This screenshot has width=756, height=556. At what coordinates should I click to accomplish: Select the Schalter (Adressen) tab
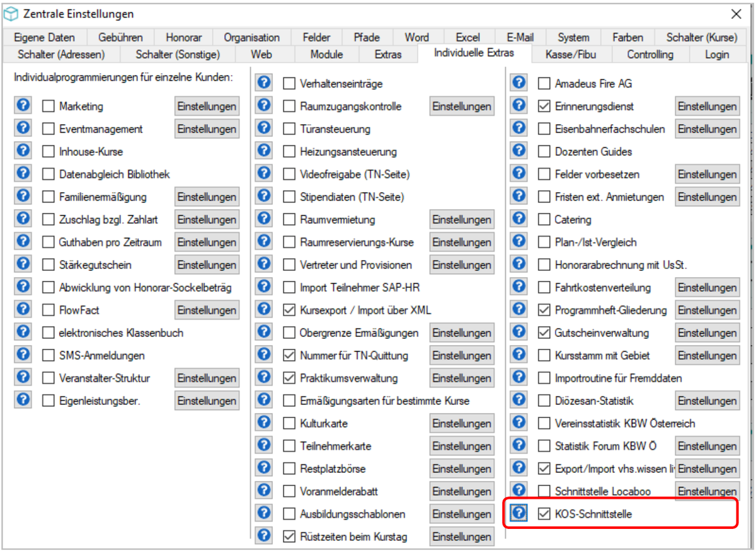(x=61, y=55)
